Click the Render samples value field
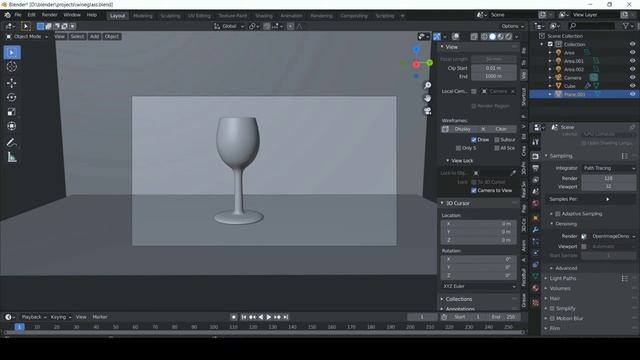 click(x=609, y=178)
